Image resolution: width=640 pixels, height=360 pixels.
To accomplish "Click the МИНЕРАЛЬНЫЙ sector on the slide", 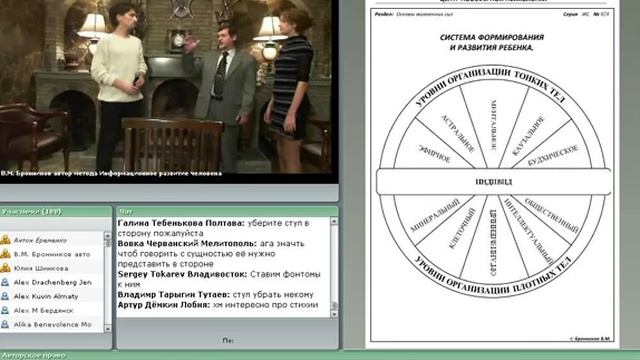I will [435, 215].
